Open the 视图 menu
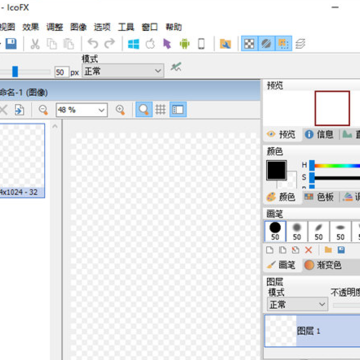Viewport: 360px width, 360px height. click(7, 27)
